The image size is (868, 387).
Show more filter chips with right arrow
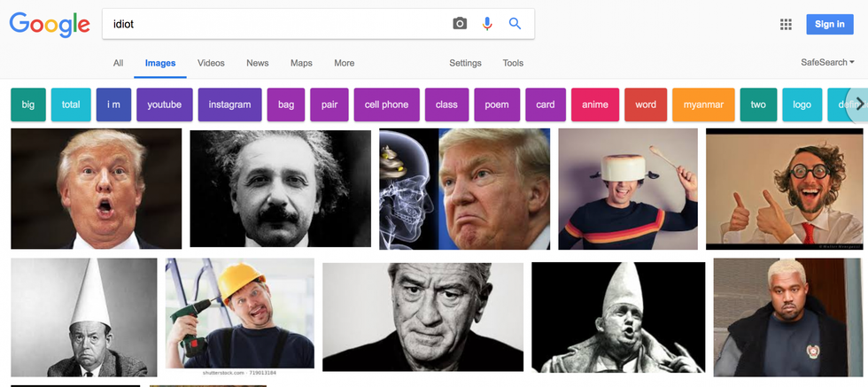tap(858, 104)
